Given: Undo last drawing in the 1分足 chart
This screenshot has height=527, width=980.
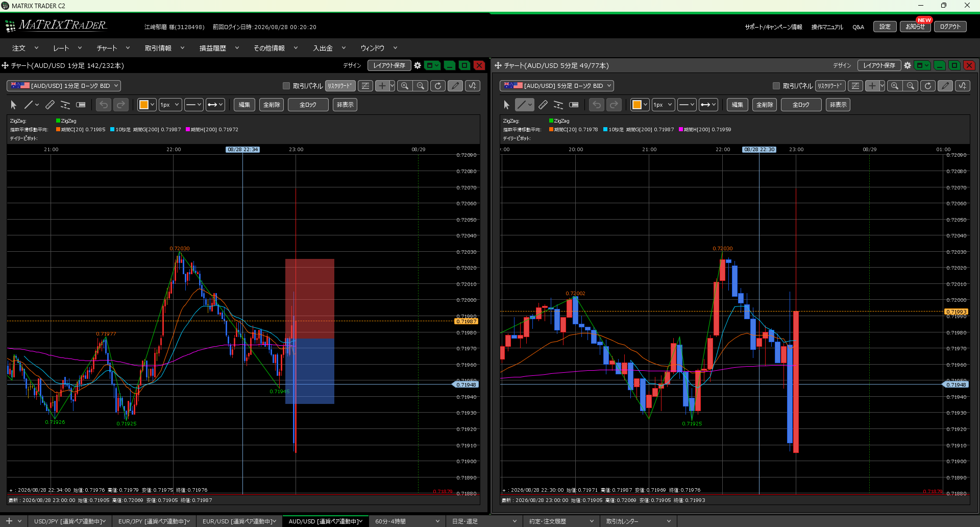Looking at the screenshot, I should [104, 105].
